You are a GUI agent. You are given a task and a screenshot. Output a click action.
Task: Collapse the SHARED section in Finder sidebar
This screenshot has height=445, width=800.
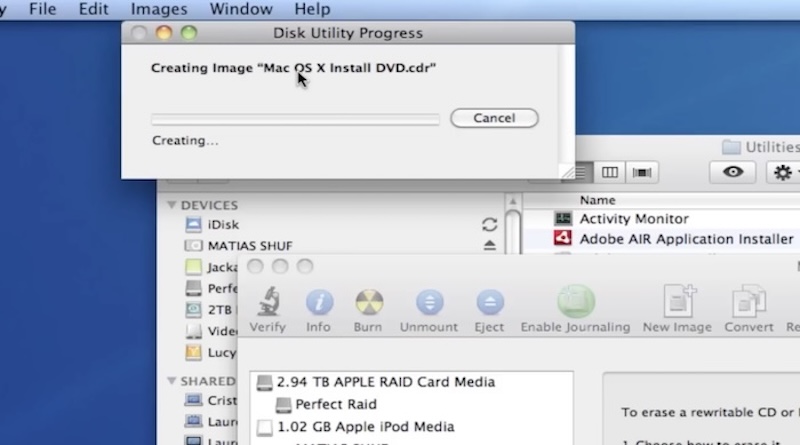tap(171, 381)
